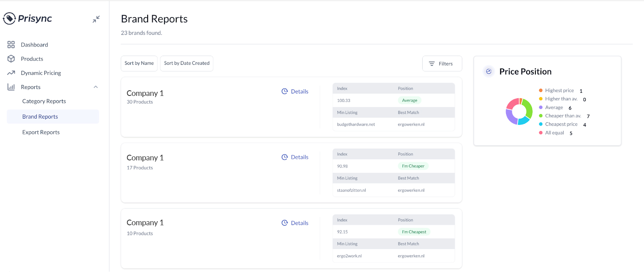
Task: Open Details for the 30 Products brand
Action: tap(295, 91)
